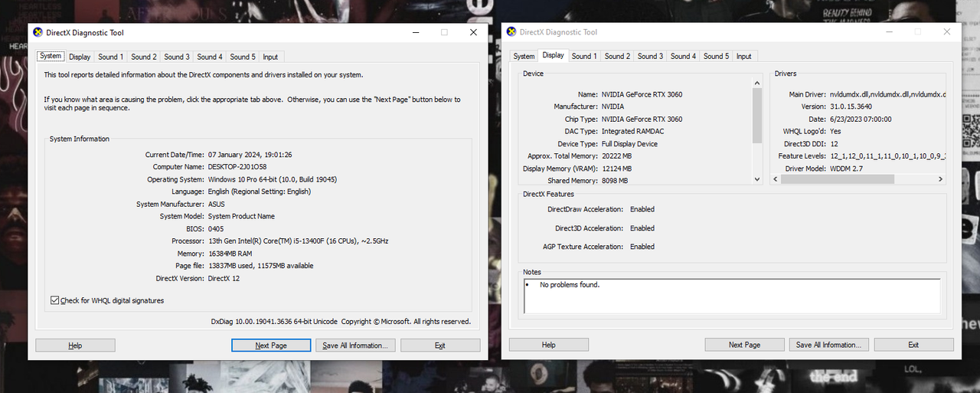Click System Manufacturer value ASUS
Screen dimensions: 980x393
coord(217,204)
